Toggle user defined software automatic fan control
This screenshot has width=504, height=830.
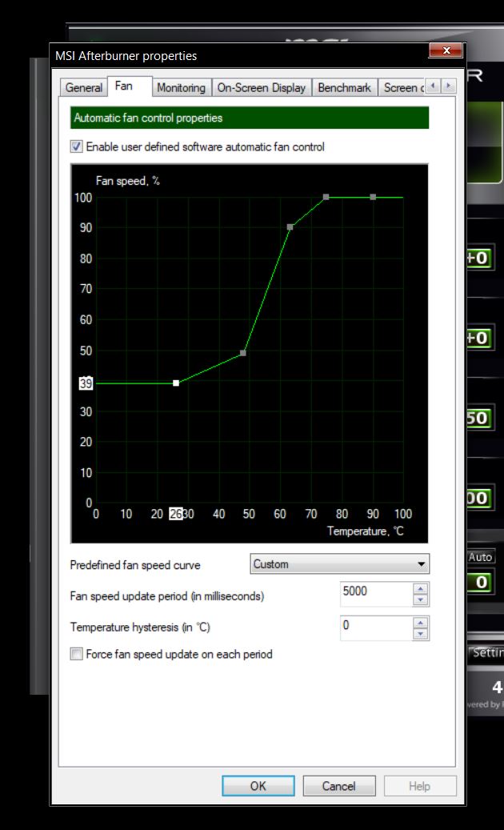tap(77, 146)
